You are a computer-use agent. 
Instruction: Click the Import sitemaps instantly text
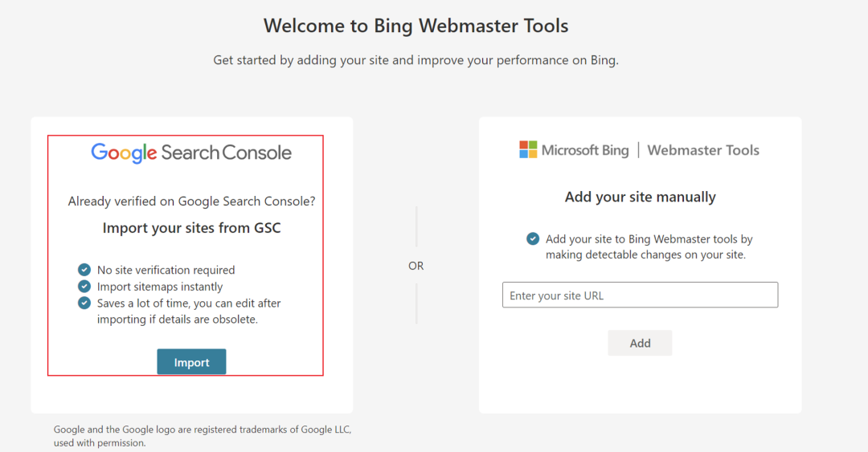[x=160, y=287]
